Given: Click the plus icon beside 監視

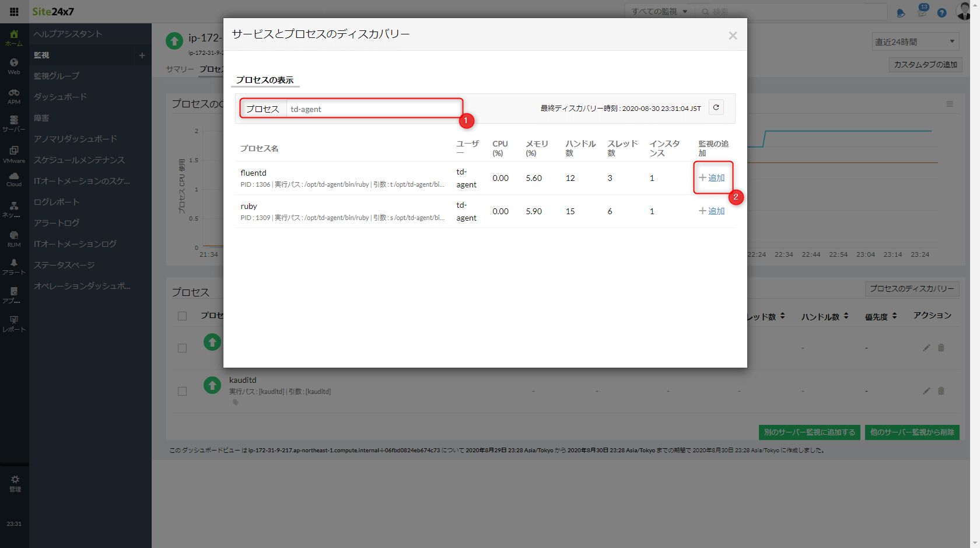Looking at the screenshot, I should coord(142,55).
